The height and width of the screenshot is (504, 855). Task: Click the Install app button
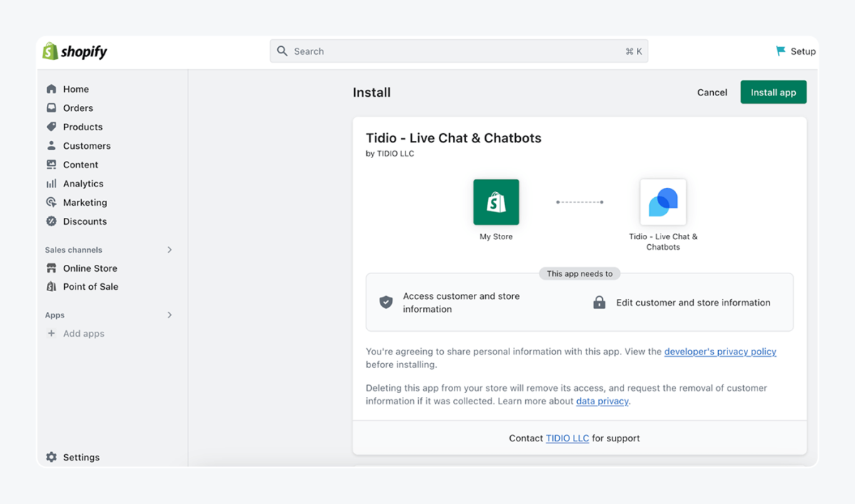[773, 93]
